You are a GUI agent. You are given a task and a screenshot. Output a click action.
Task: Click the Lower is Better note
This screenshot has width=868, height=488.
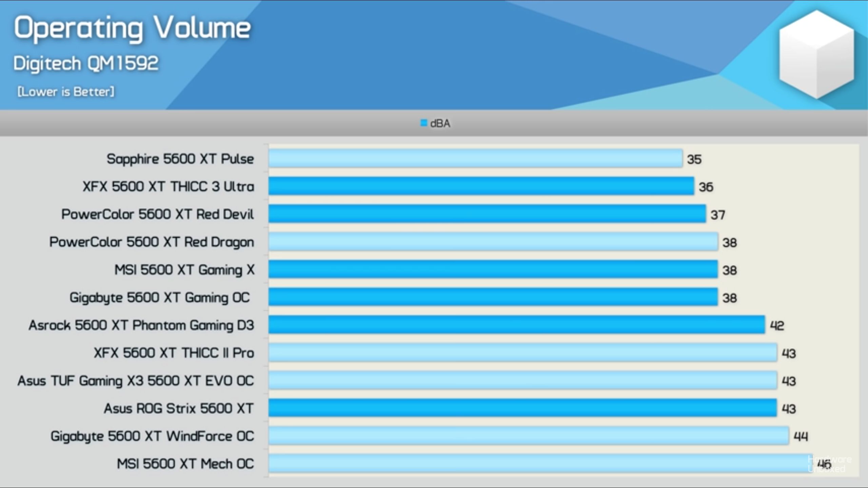pos(66,91)
